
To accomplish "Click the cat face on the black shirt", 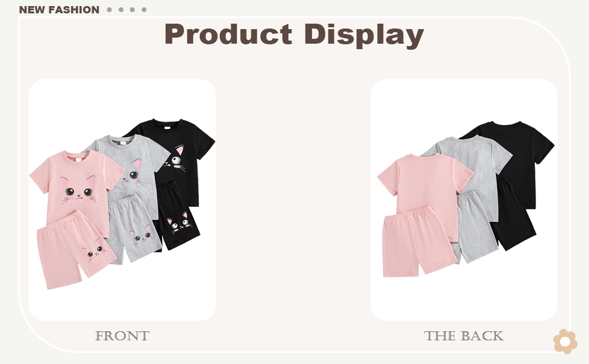I will (176, 159).
